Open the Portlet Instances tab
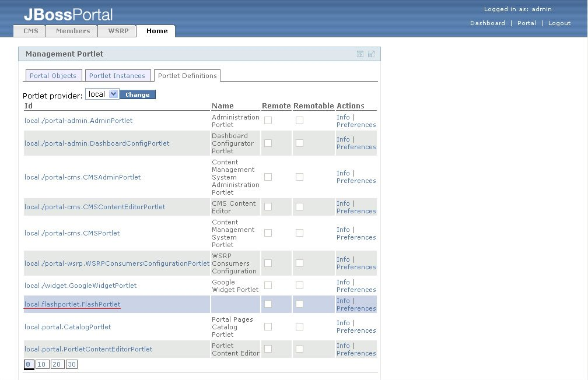 (x=117, y=76)
